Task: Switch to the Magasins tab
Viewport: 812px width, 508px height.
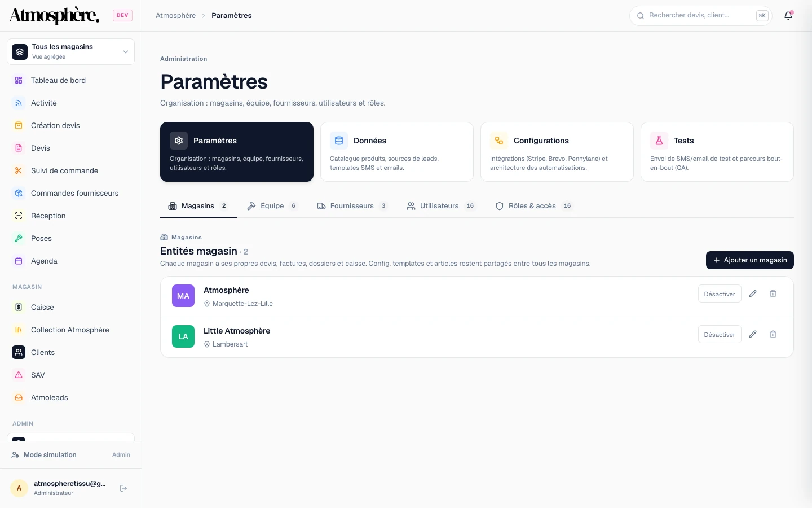Action: pos(198,206)
